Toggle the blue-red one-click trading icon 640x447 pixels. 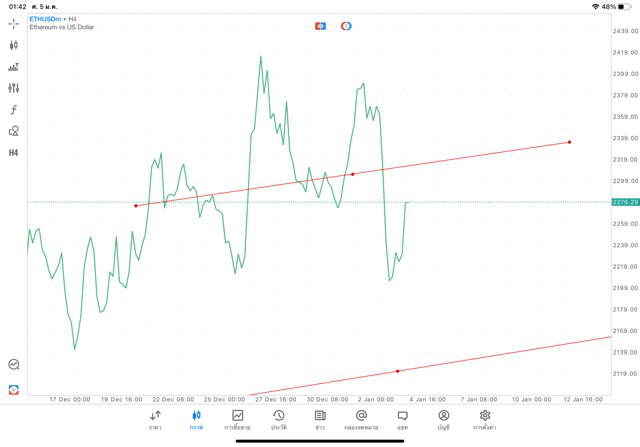320,26
